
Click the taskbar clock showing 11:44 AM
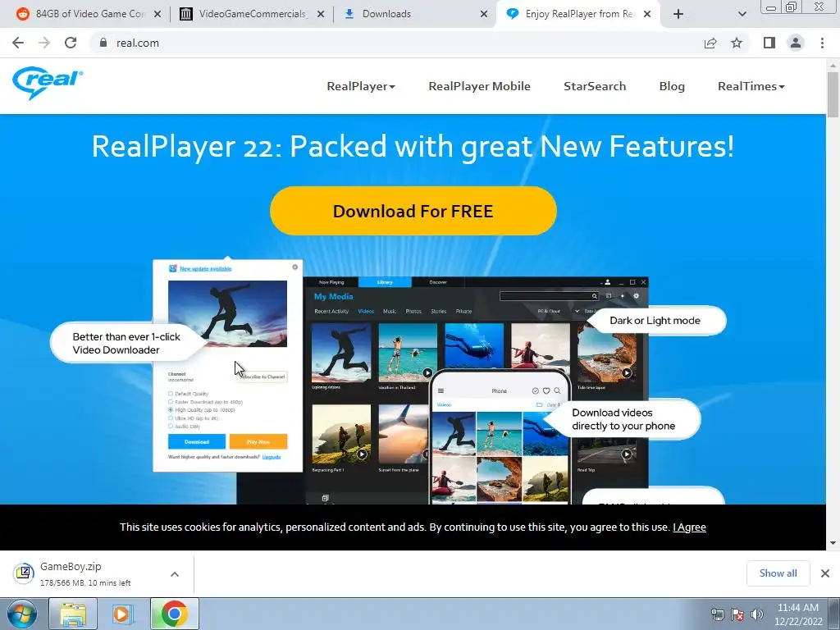pyautogui.click(x=797, y=614)
